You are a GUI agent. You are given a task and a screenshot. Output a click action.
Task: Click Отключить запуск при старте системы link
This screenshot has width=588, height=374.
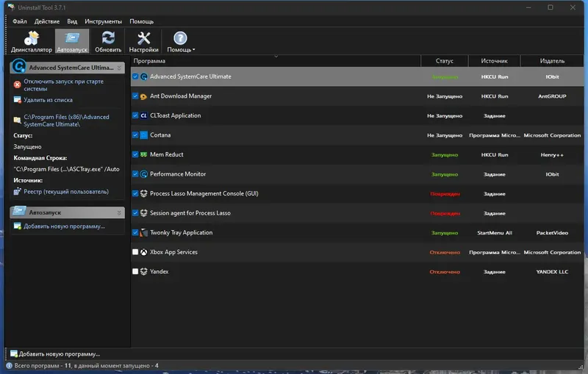tap(63, 85)
